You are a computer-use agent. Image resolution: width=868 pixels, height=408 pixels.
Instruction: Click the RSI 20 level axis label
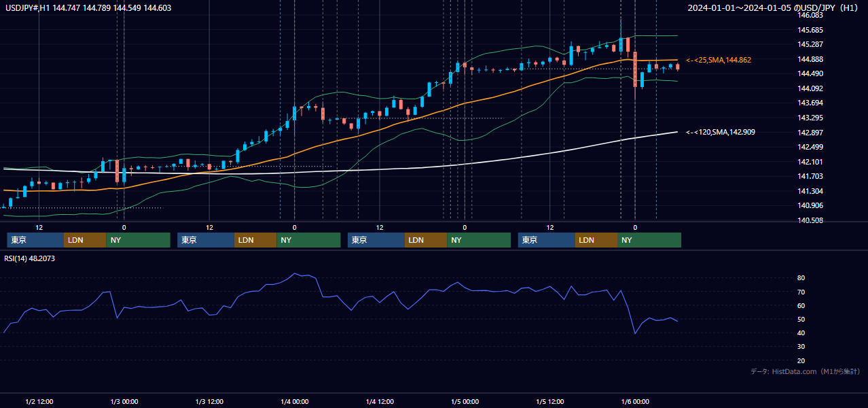(x=801, y=360)
